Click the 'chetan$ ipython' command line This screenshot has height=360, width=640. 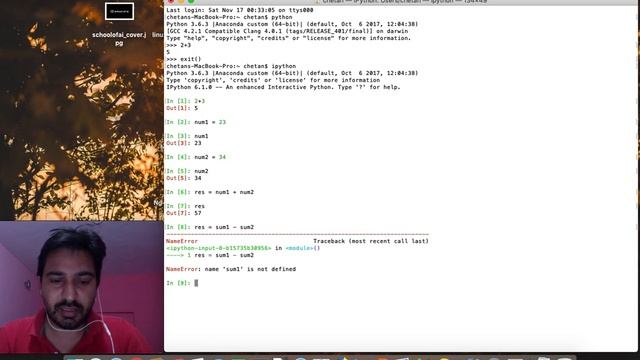[231, 66]
